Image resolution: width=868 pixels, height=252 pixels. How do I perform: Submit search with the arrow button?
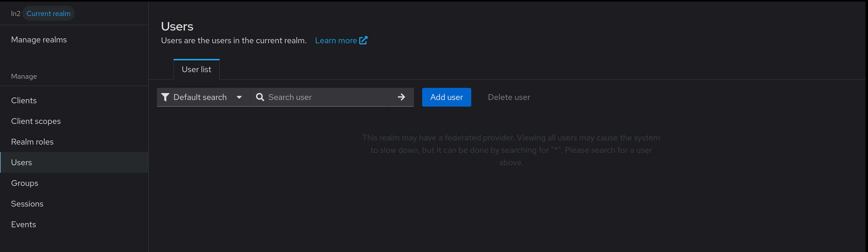pyautogui.click(x=401, y=97)
